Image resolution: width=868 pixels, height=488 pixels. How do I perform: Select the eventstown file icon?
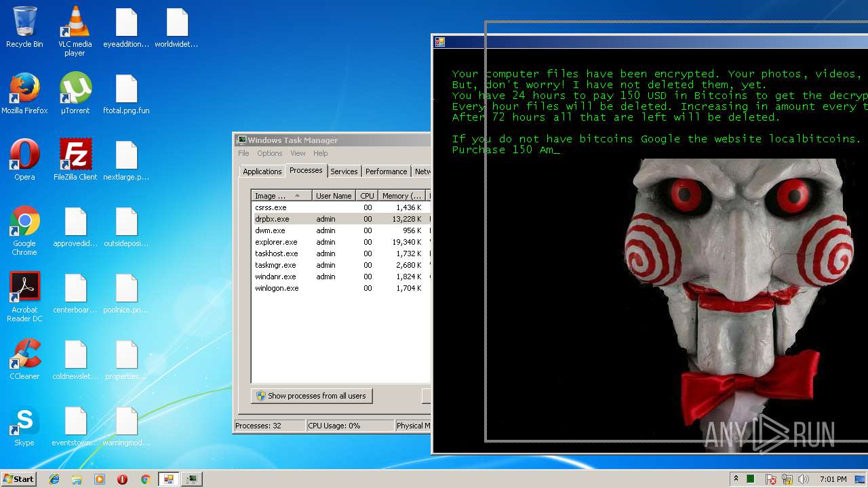(75, 426)
